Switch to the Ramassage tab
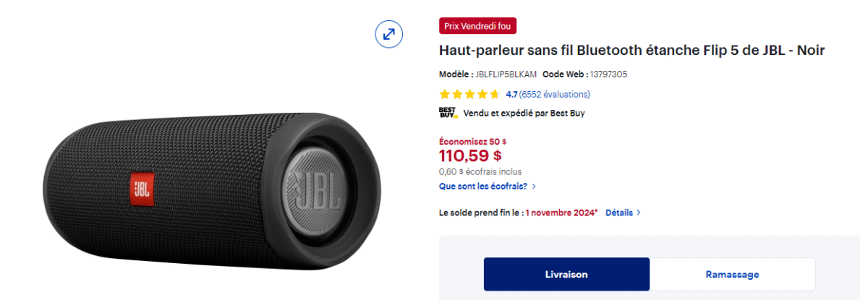Image resolution: width=868 pixels, height=300 pixels. click(732, 275)
